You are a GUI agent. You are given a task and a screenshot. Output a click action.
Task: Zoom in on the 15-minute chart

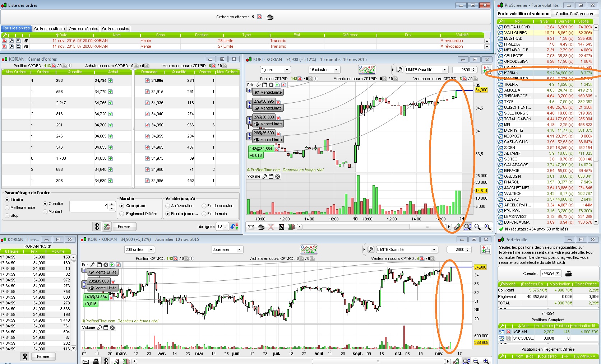(487, 227)
